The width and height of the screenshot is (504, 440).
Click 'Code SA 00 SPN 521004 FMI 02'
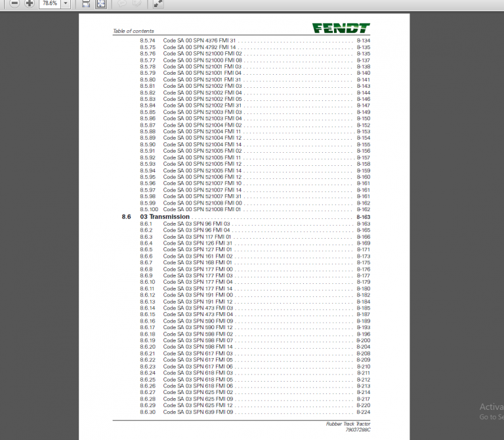pyautogui.click(x=202, y=125)
